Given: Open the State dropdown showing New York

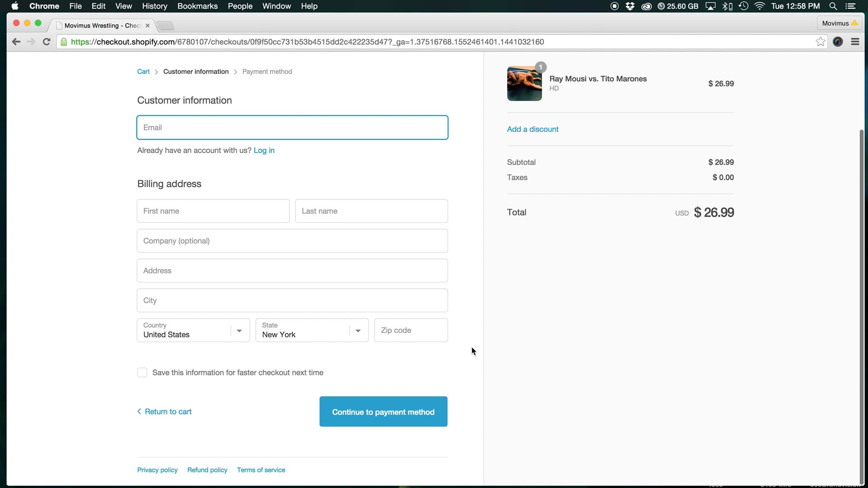Looking at the screenshot, I should (312, 330).
